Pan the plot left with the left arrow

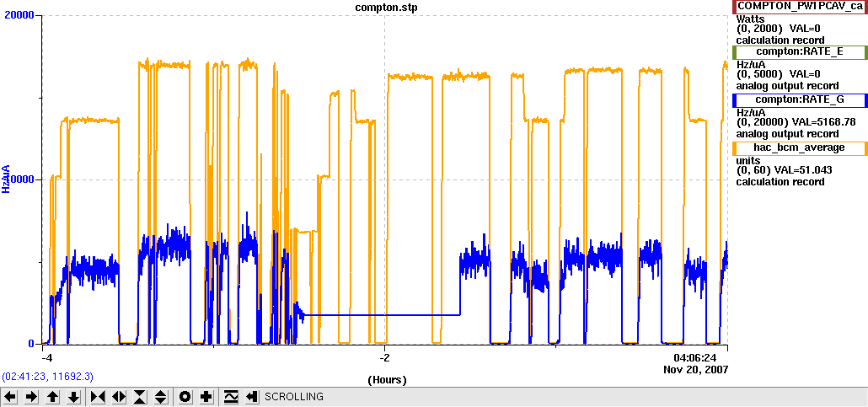coord(10,397)
